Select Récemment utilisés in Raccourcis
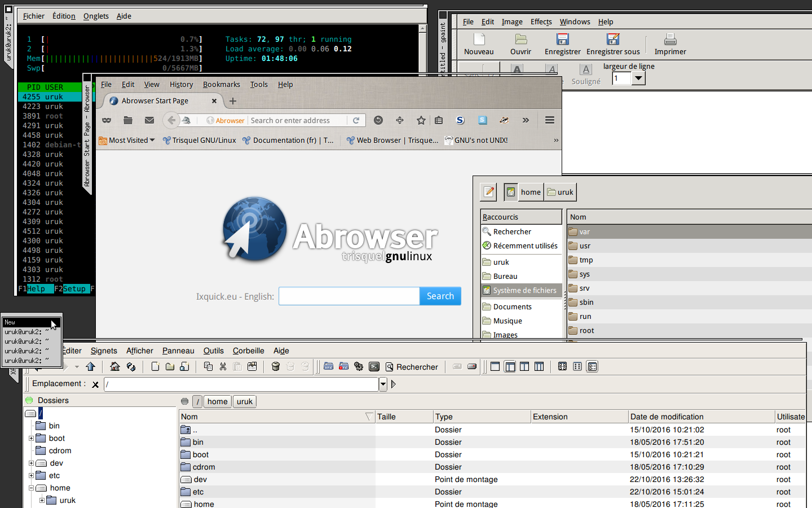812x508 pixels. 522,246
